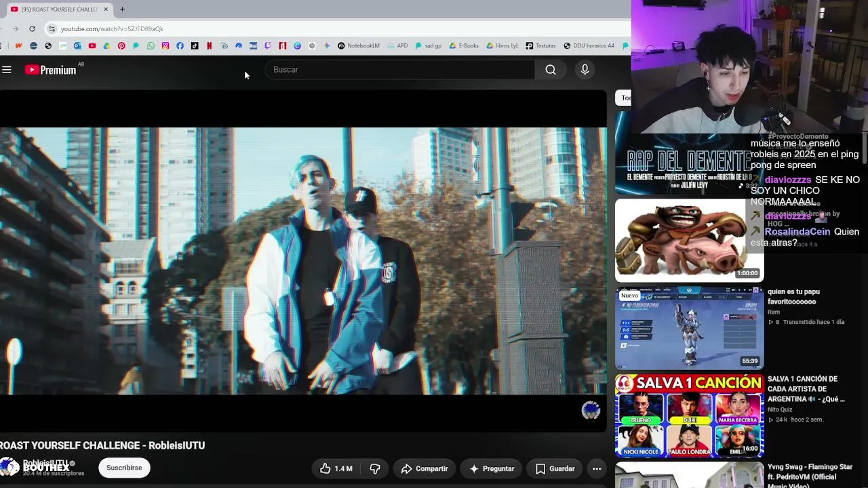This screenshot has width=868, height=488.
Task: Focus the Buscar search field
Action: pos(400,70)
